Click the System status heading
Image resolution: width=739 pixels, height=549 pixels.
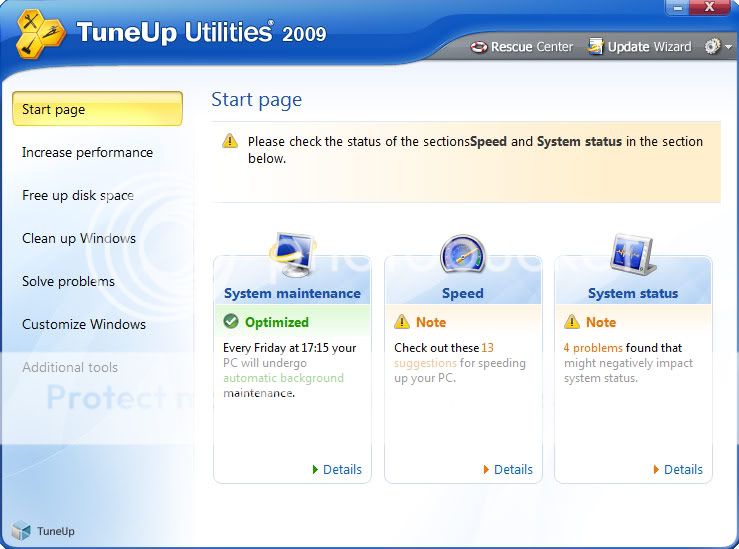(x=633, y=293)
